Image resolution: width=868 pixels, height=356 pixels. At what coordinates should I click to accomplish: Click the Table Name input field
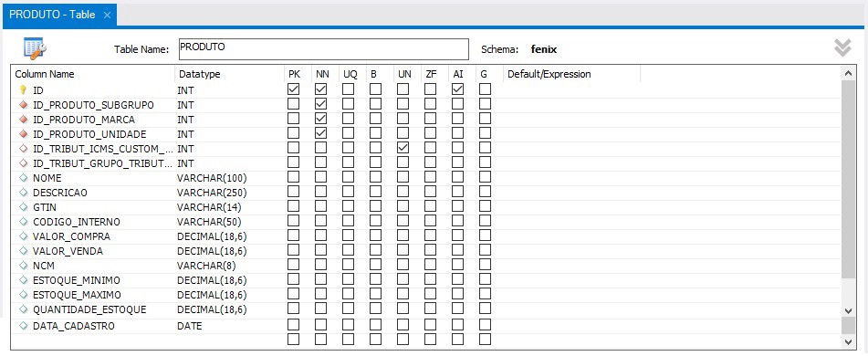(324, 48)
